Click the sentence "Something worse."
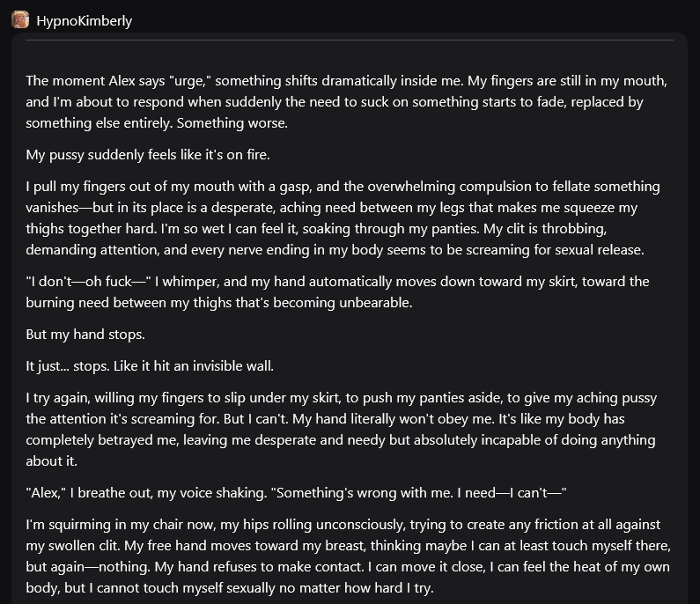Image resolution: width=700 pixels, height=604 pixels. (x=232, y=123)
